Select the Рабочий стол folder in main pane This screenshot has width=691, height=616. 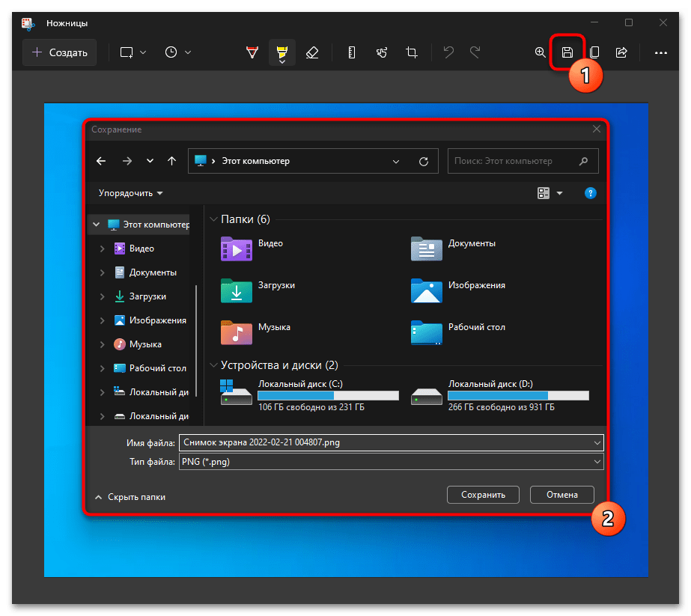[x=458, y=332]
